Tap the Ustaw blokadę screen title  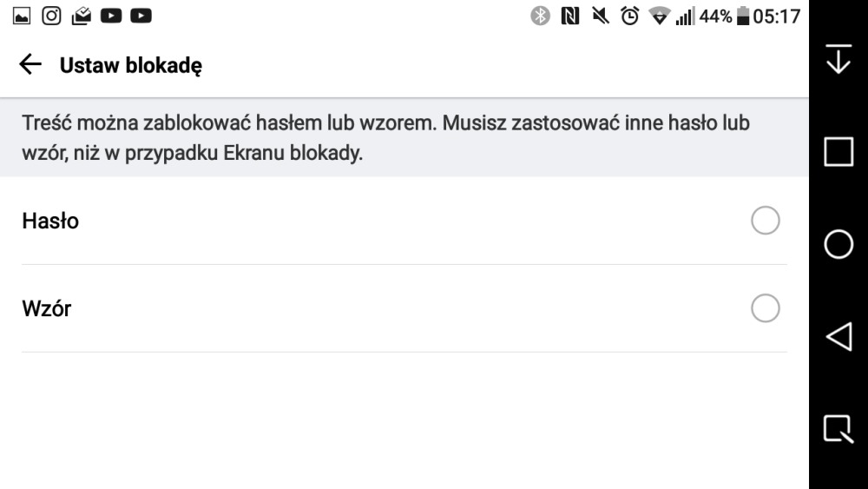coord(131,65)
